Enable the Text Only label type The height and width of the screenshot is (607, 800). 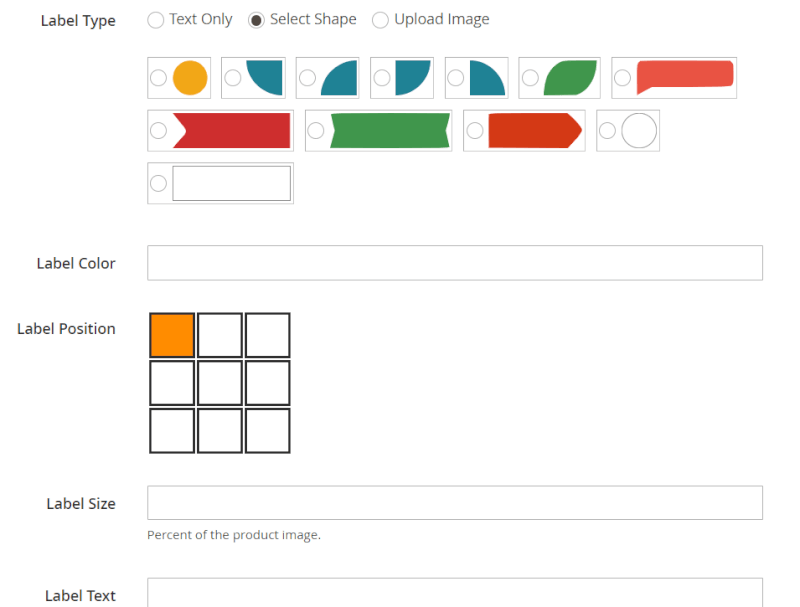tap(155, 19)
